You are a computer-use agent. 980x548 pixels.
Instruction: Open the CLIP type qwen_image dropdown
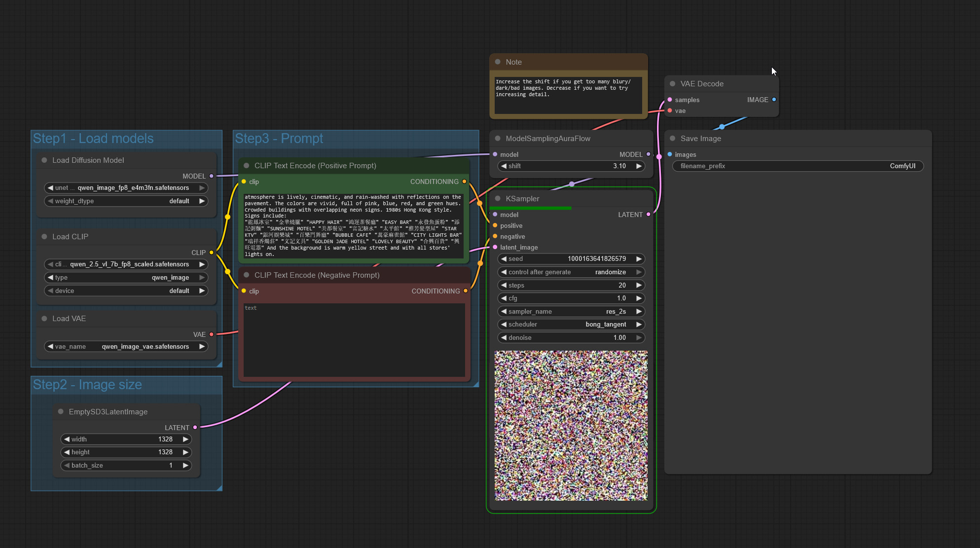tap(126, 278)
